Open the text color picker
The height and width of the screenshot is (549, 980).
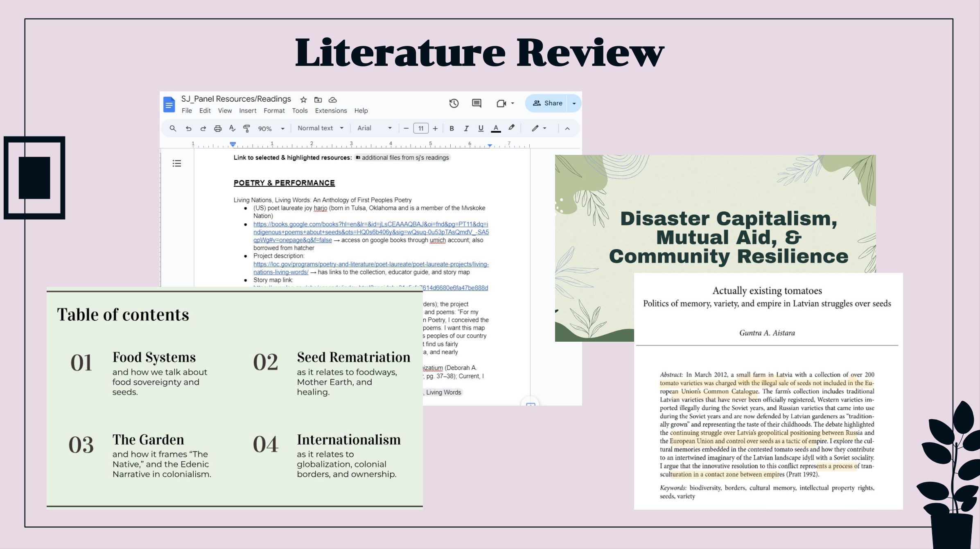tap(496, 128)
